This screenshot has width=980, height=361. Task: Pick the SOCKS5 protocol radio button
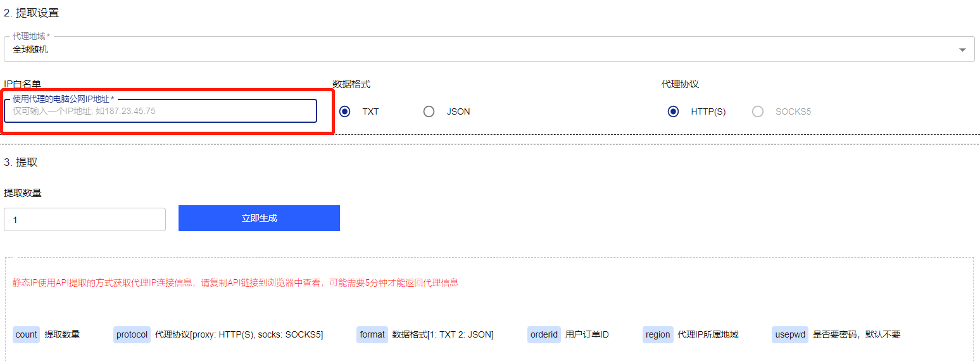tap(758, 111)
